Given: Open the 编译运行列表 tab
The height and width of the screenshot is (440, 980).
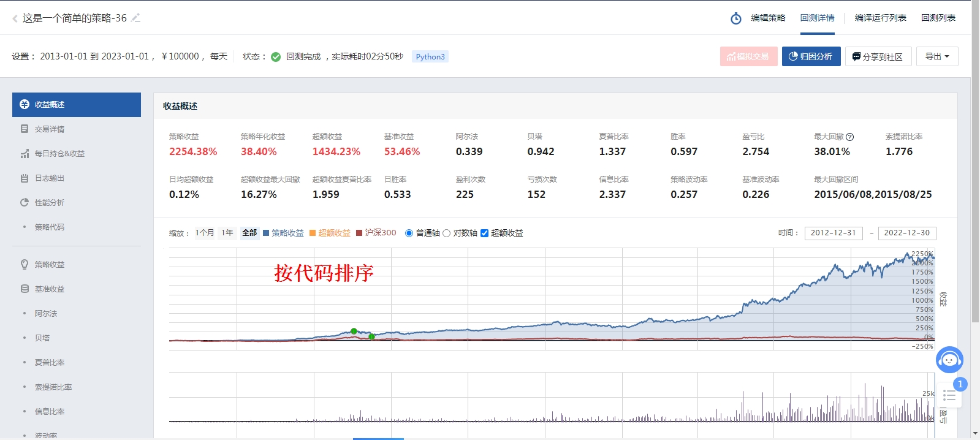Looking at the screenshot, I should tap(880, 18).
